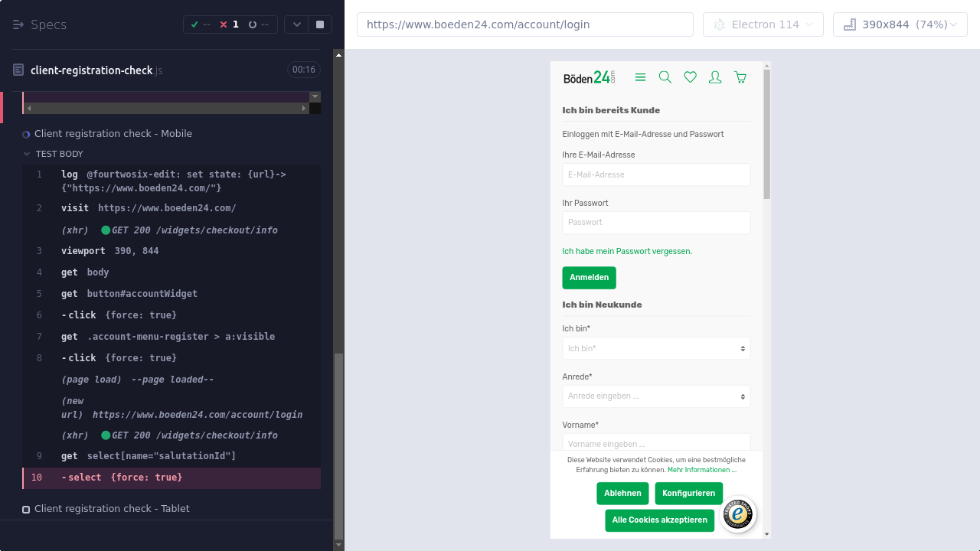The height and width of the screenshot is (551, 980).
Task: Open the Anrede select box
Action: 656,396
